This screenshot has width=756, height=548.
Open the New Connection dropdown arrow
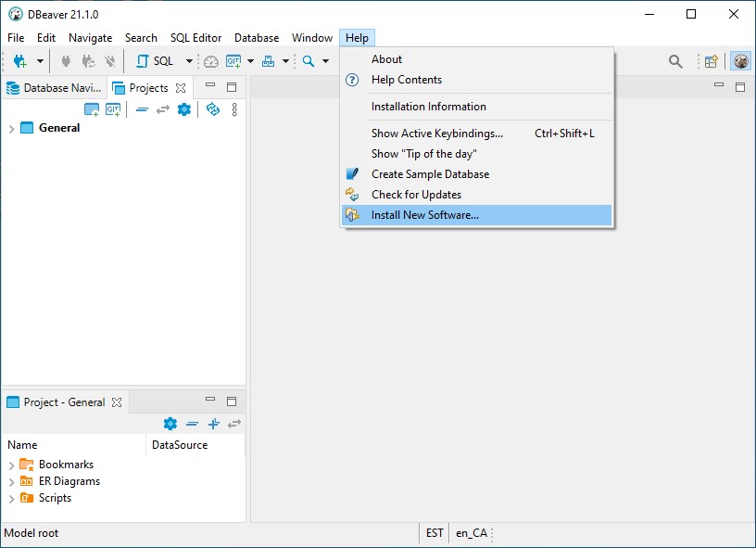click(40, 61)
